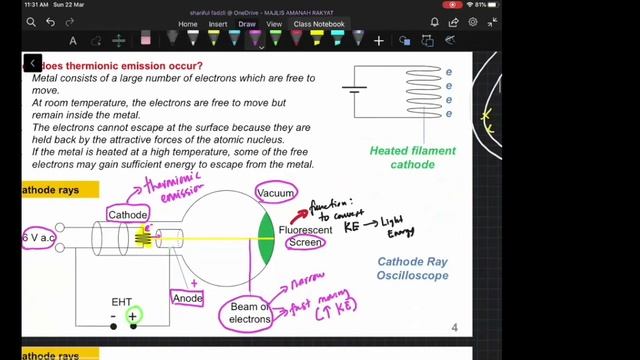The image size is (640, 360).
Task: Click the 'Vacuum' diagram label
Action: 276,193
